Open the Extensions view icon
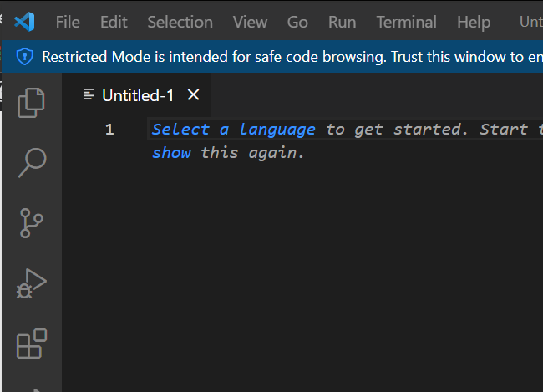Viewport: 543px width, 392px height. [32, 344]
